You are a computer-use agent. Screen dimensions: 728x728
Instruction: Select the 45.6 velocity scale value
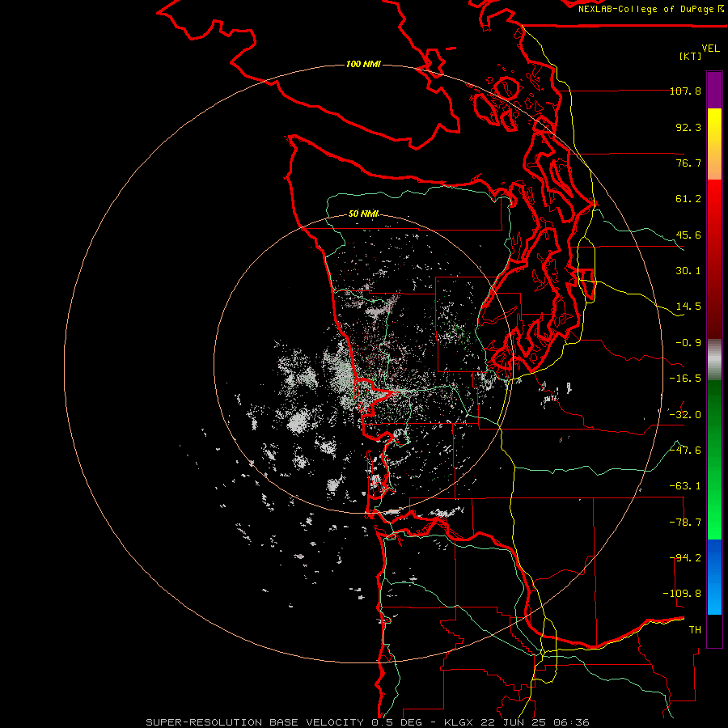coord(688,235)
